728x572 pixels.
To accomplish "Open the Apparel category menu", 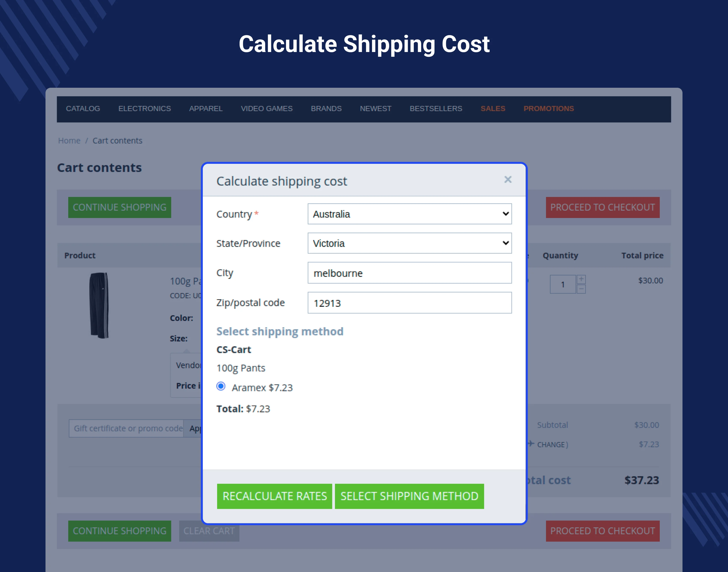I will point(206,109).
